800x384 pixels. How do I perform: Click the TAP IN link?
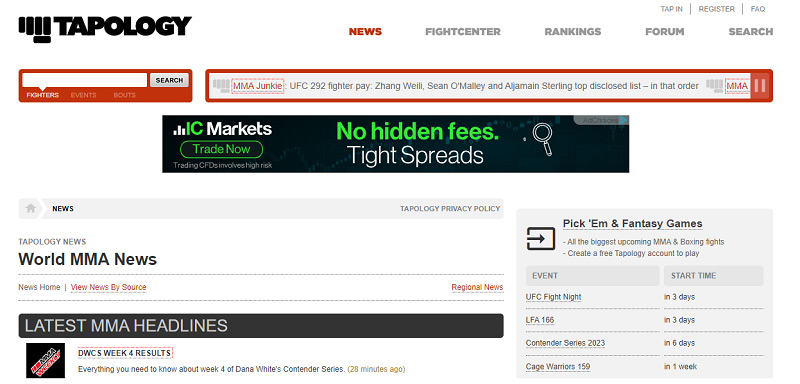tap(671, 9)
